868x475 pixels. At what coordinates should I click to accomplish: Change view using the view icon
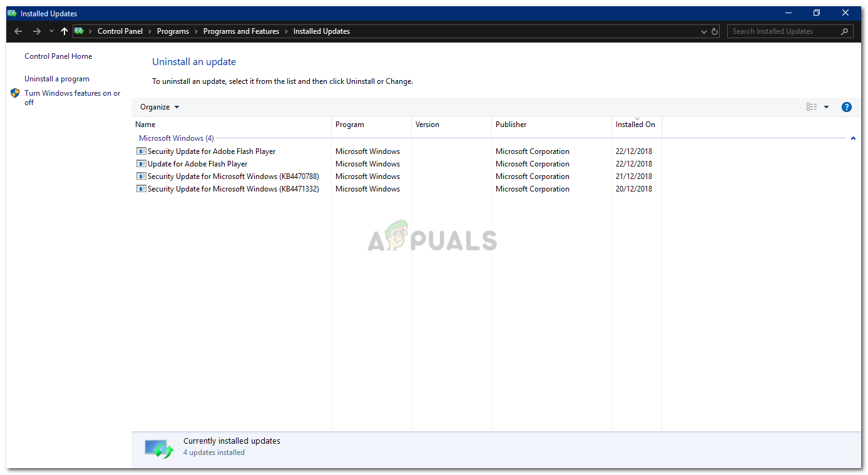[812, 107]
